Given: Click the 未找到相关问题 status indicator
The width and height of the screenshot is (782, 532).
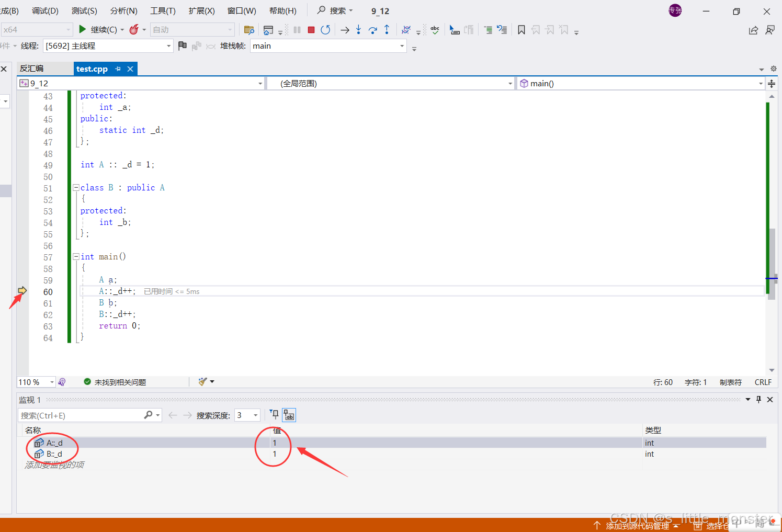Looking at the screenshot, I should [x=115, y=382].
